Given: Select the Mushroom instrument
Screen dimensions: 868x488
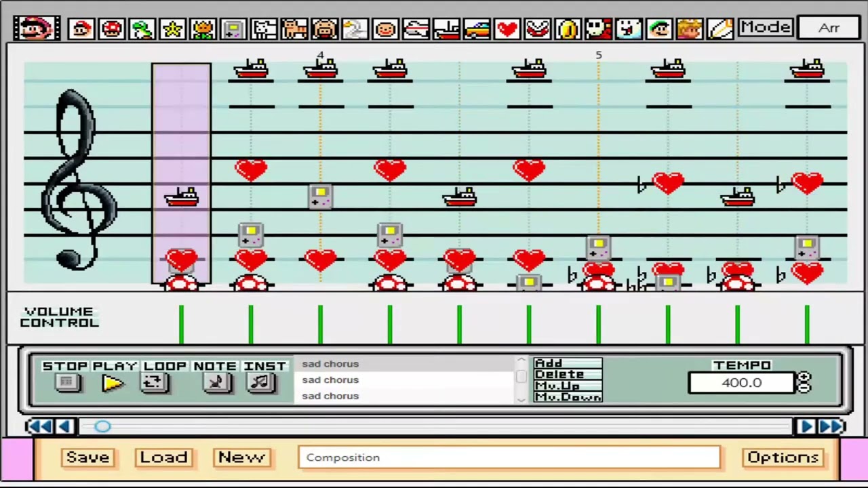Looking at the screenshot, I should [x=112, y=28].
